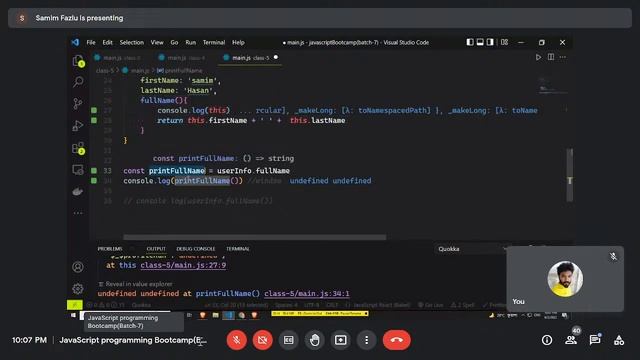Run the code with the play icon

(x=538, y=58)
